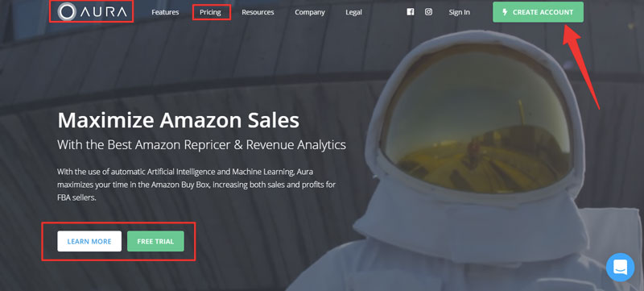
Task: Start the Free Trial button
Action: pyautogui.click(x=155, y=241)
